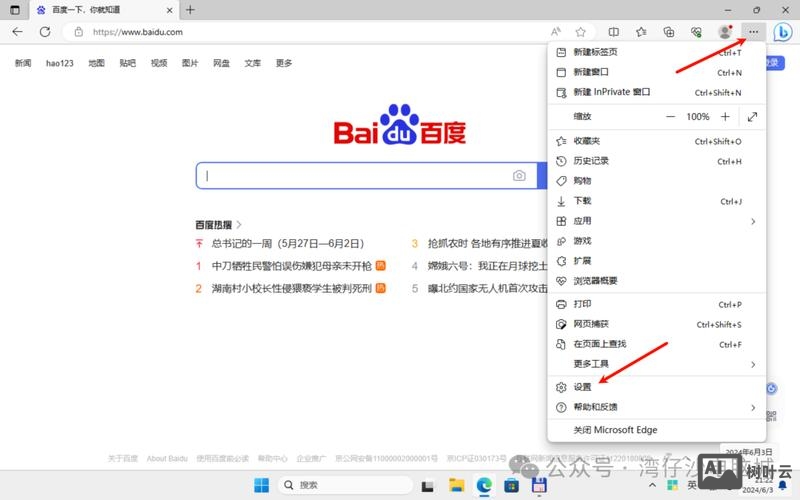Open the 图片 link

pyautogui.click(x=190, y=63)
